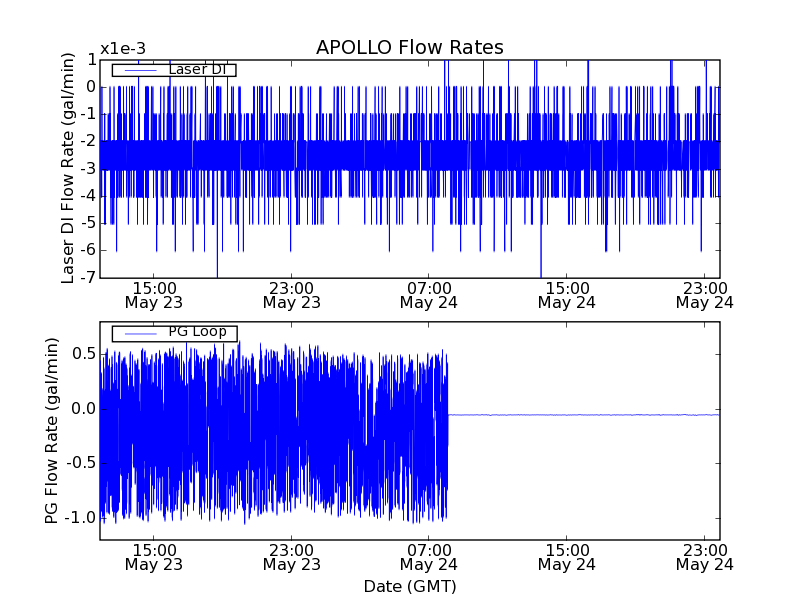The image size is (800, 600).
Task: Click the Date (GMT) x-axis label
Action: point(409,586)
